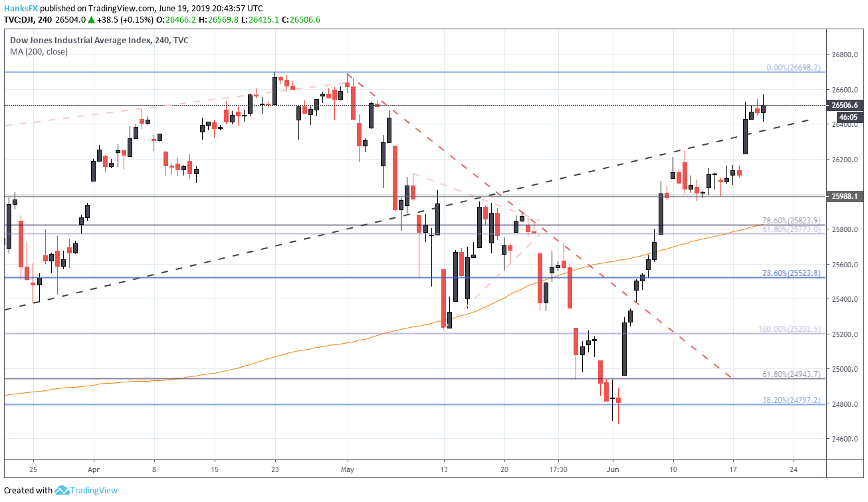
Task: Click the '17:30' time axis label
Action: (558, 468)
